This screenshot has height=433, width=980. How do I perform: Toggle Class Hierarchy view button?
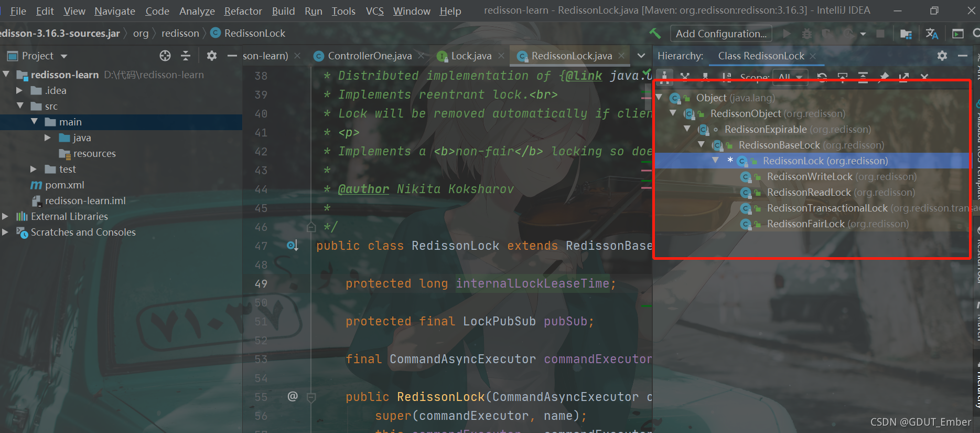[664, 77]
